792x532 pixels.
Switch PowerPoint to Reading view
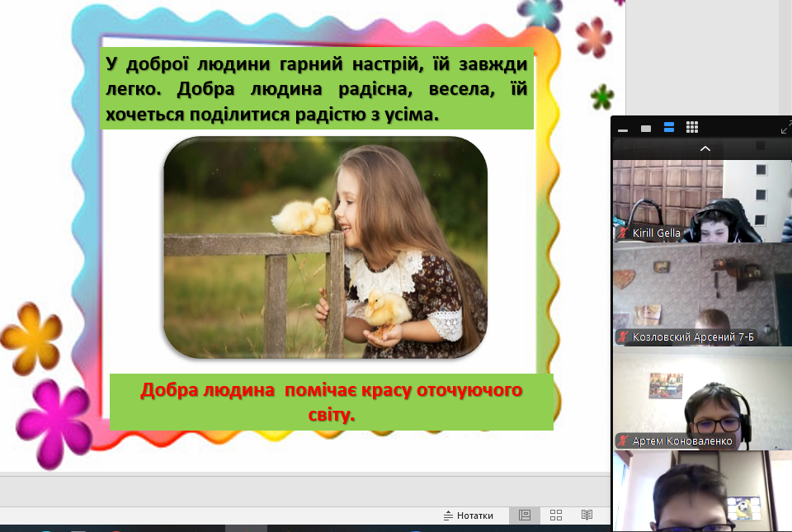[x=587, y=515]
